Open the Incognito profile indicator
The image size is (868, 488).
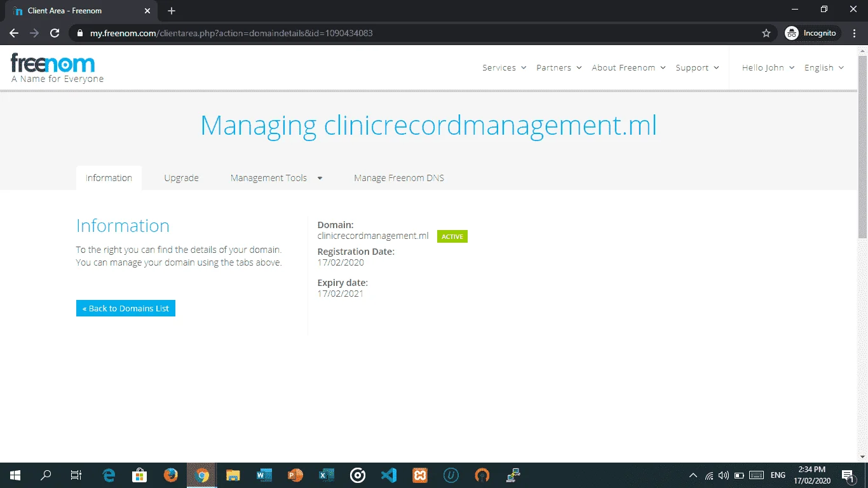point(813,33)
